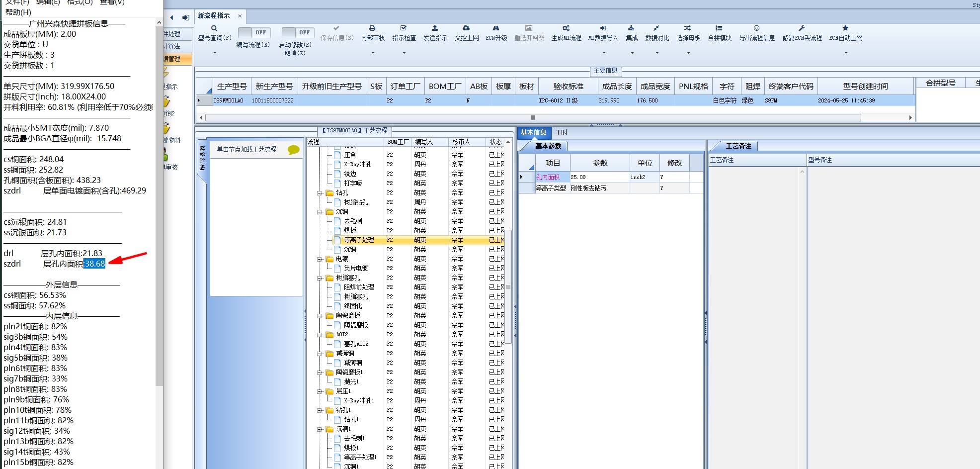Open the dropdown arrow under ECN自动上网
The image size is (980, 469).
(846, 53)
